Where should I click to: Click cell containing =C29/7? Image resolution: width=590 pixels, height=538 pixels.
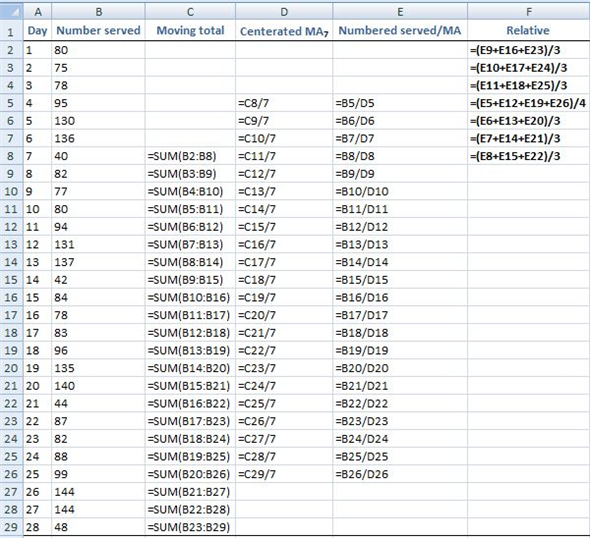(284, 474)
